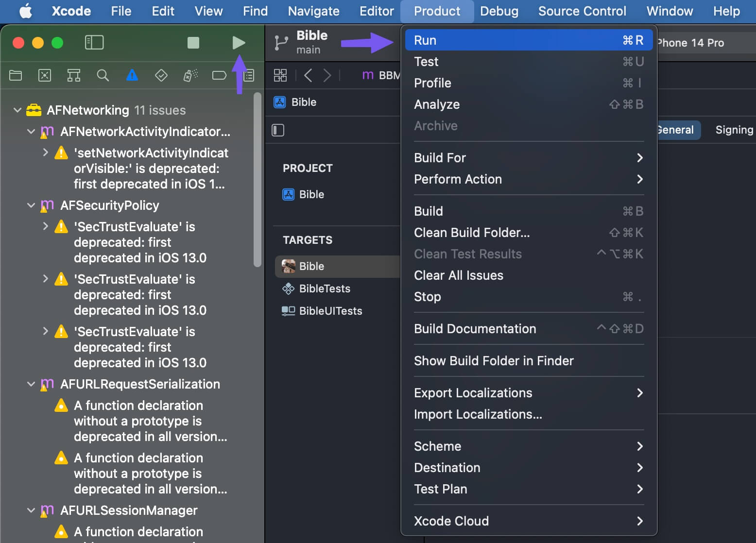Open the Debug menu in menu bar
The width and height of the screenshot is (756, 543).
click(499, 11)
